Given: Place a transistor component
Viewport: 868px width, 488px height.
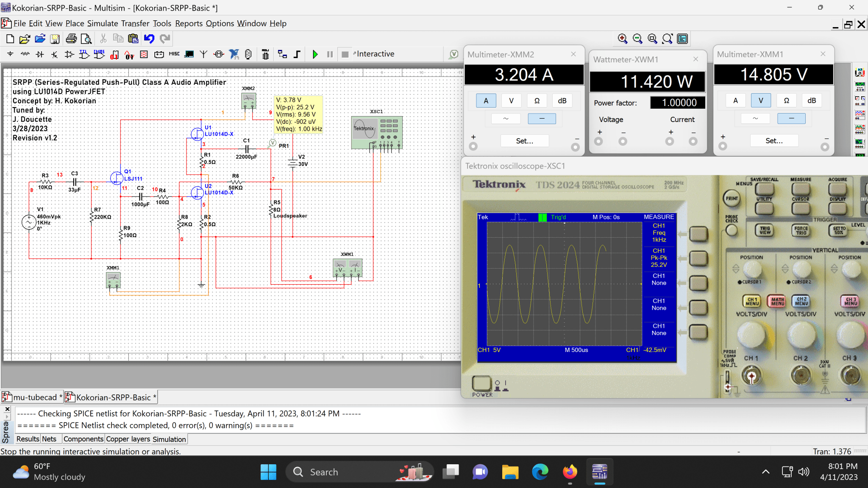Looking at the screenshot, I should [55, 54].
